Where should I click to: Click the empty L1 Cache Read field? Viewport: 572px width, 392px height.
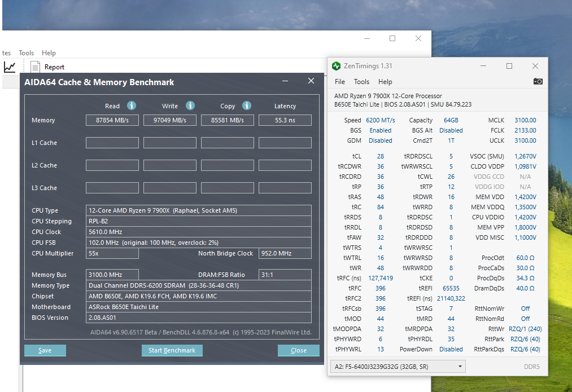112,143
